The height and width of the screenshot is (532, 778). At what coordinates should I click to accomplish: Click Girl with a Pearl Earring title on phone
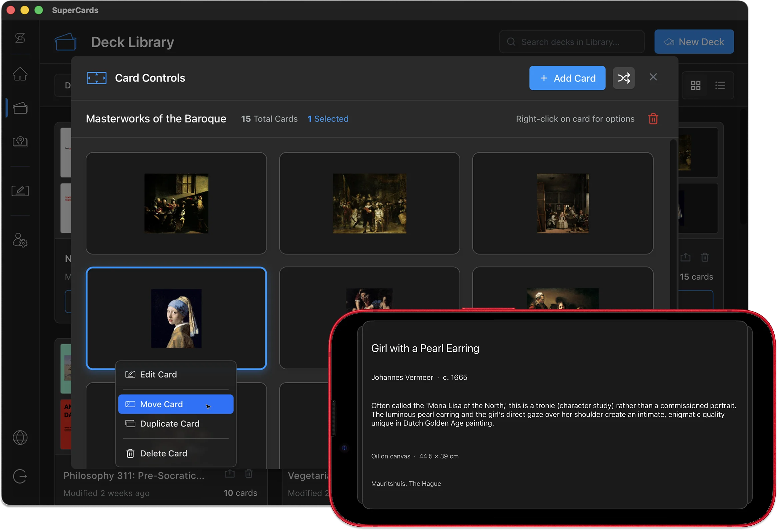426,349
